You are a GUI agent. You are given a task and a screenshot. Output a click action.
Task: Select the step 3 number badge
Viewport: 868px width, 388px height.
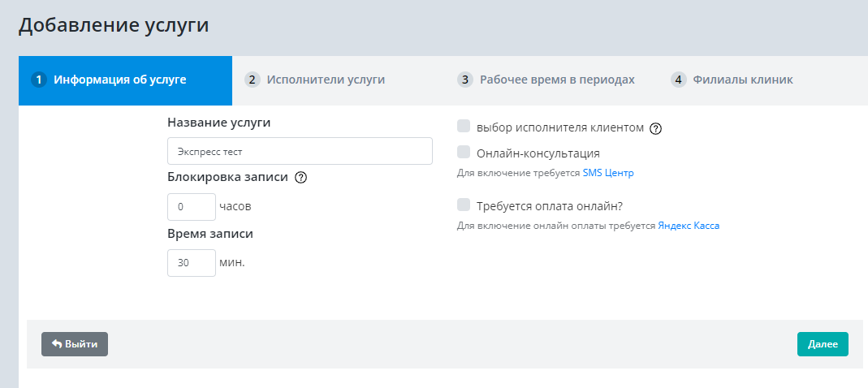click(465, 80)
